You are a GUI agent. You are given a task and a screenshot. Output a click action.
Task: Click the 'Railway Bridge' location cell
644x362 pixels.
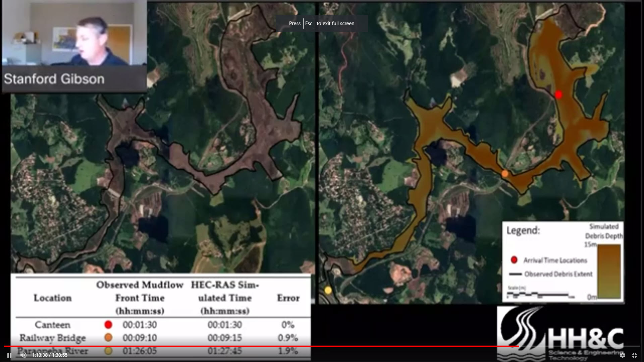(53, 338)
